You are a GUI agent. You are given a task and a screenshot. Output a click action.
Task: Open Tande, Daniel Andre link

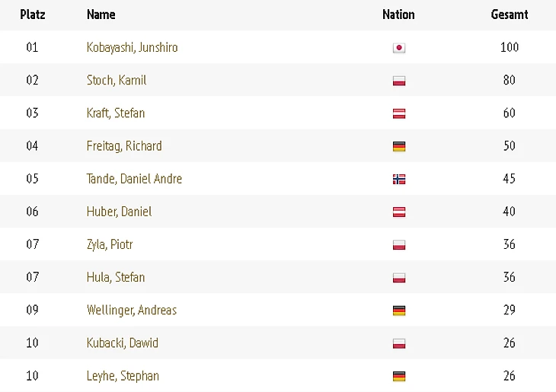coord(134,179)
